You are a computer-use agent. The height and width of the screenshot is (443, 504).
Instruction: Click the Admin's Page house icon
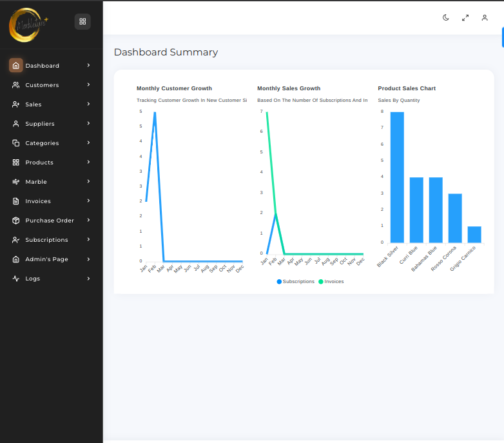coord(15,259)
